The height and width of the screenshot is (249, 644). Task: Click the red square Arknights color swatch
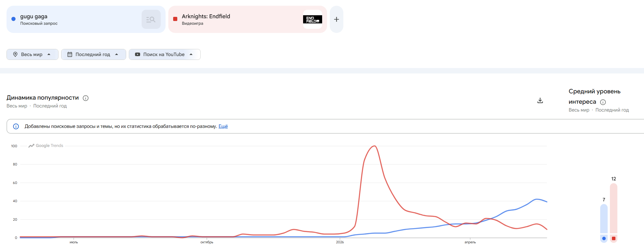pyautogui.click(x=175, y=19)
